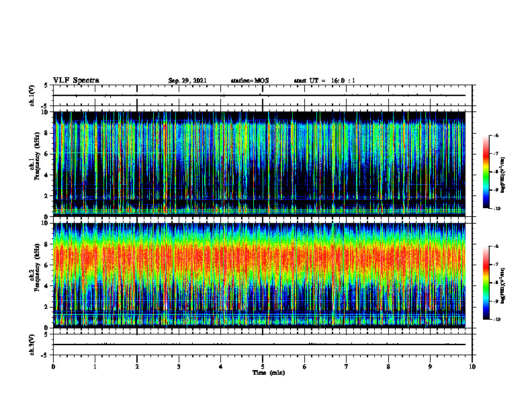
Task: Click the time axis tick label '3'
Action: click(179, 367)
